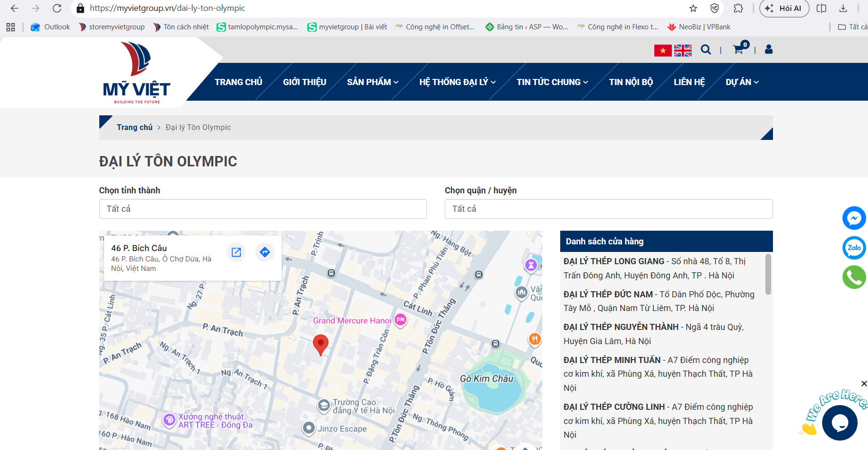Click the browser forward arrow
The height and width of the screenshot is (450, 868).
coord(35,8)
